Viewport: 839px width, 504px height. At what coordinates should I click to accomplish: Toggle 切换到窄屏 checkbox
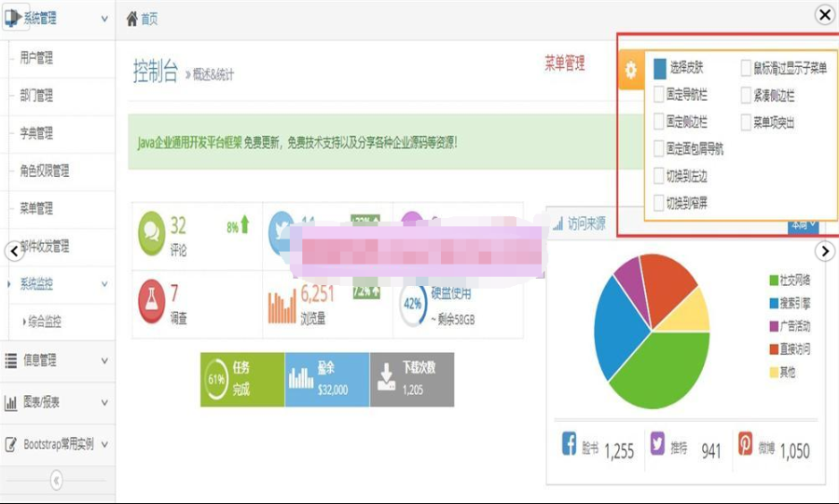659,203
